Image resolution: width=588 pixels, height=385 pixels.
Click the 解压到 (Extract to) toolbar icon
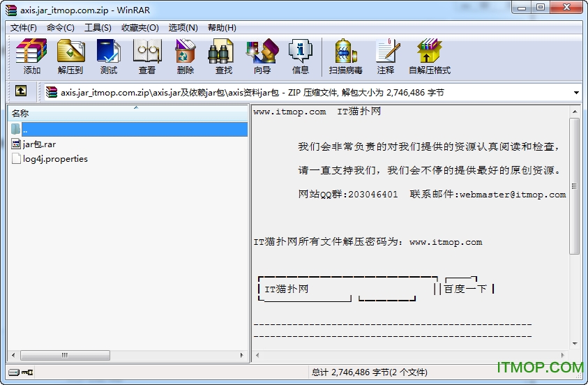[x=70, y=56]
